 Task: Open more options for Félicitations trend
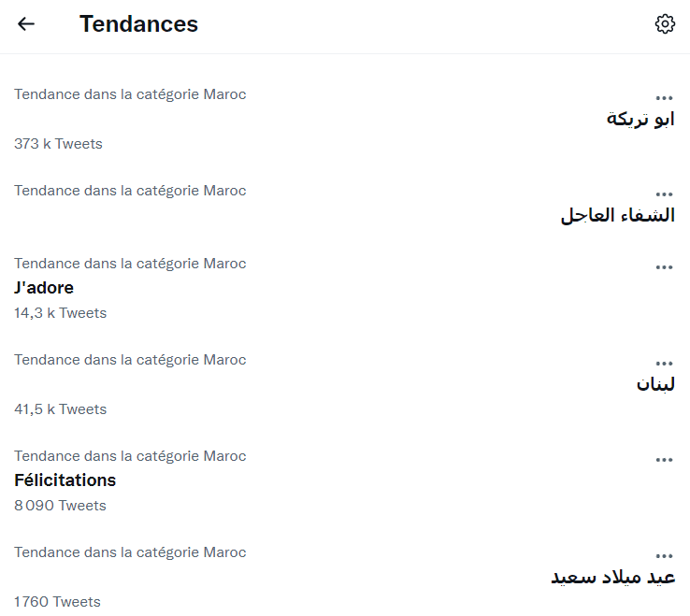click(665, 460)
